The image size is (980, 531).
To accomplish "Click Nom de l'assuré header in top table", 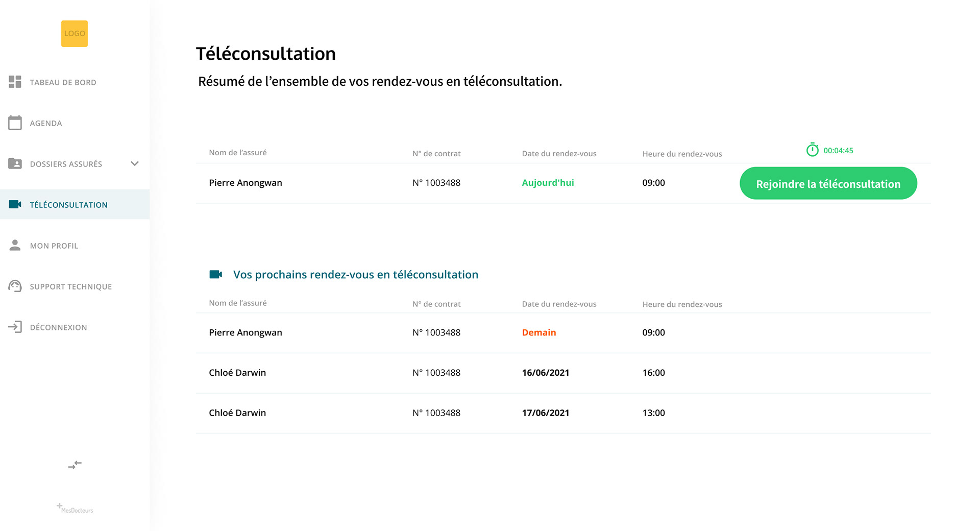I will click(238, 153).
